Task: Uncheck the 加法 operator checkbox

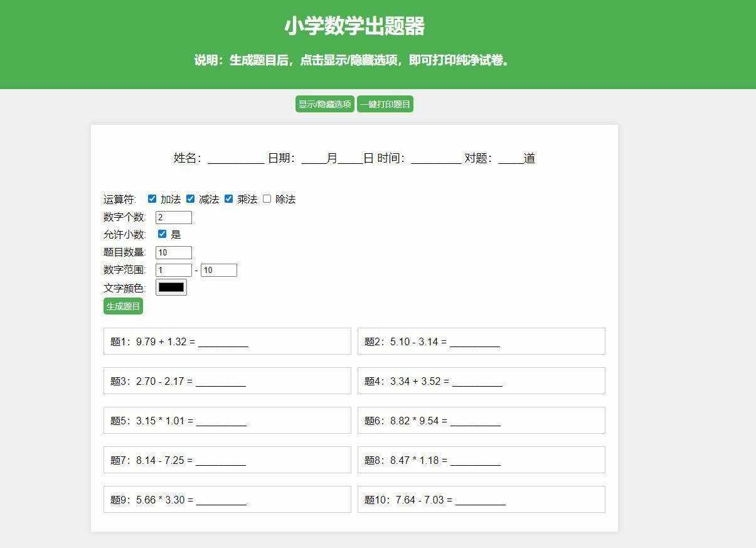Action: 152,198
